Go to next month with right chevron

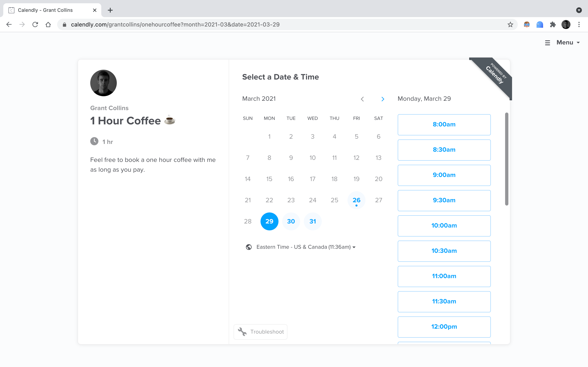383,99
